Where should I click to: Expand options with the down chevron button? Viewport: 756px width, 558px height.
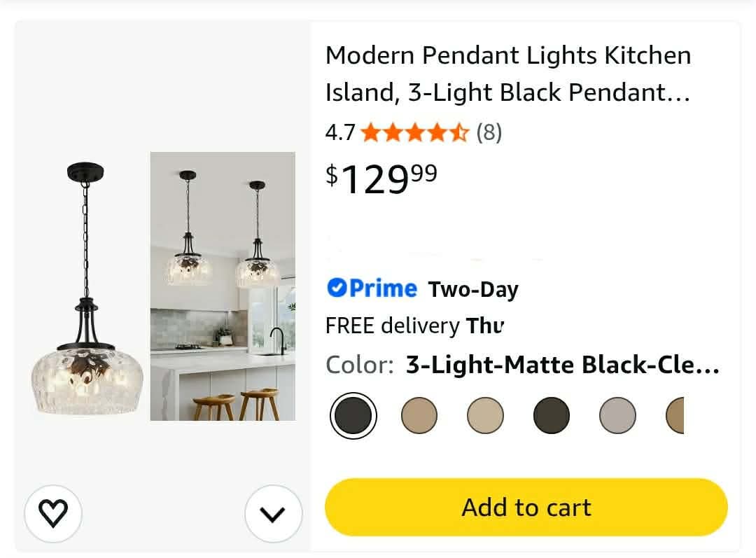[x=274, y=514]
